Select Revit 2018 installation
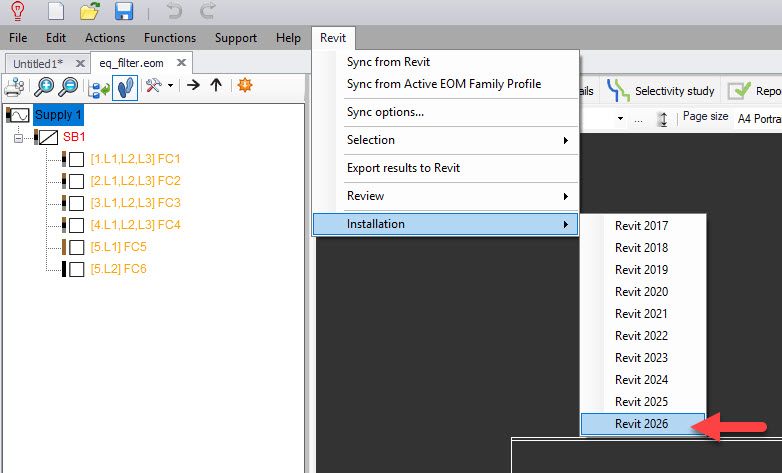782x473 pixels. [643, 248]
